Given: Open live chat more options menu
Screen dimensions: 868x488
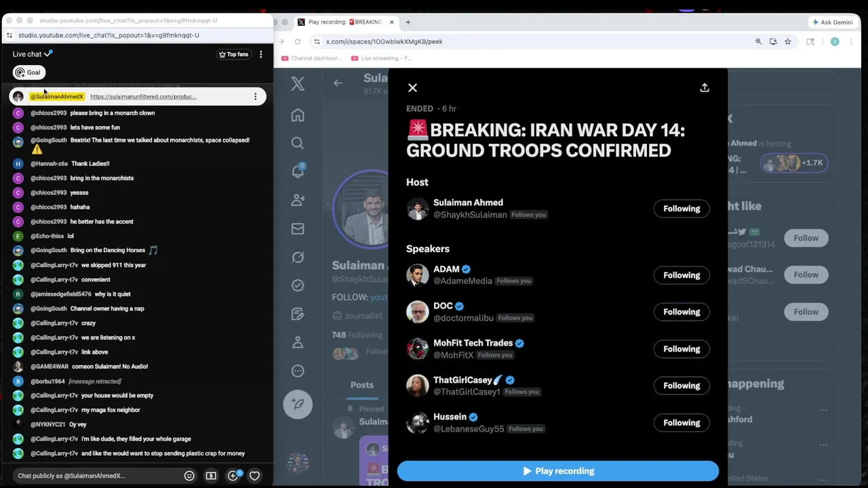Looking at the screenshot, I should 260,54.
